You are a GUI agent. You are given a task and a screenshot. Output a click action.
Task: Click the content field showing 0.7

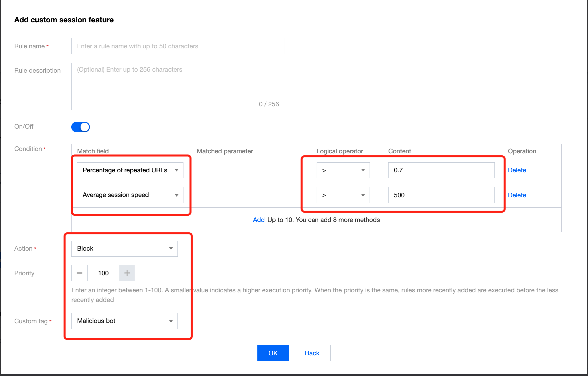pyautogui.click(x=441, y=170)
